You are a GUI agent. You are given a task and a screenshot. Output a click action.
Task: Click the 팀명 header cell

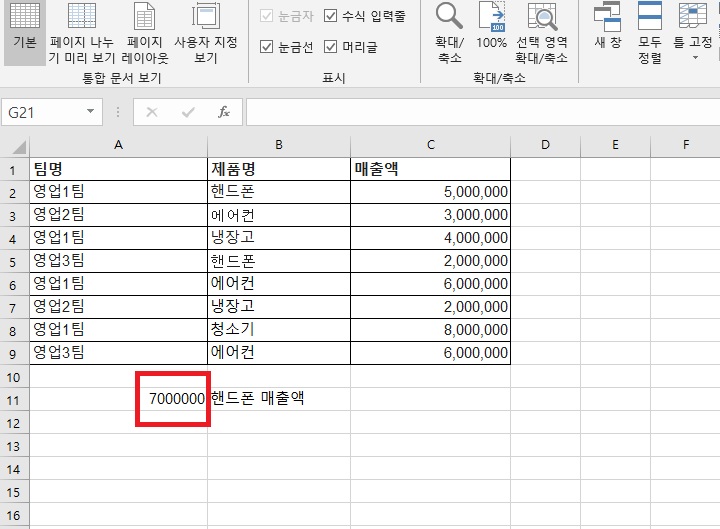(118, 169)
